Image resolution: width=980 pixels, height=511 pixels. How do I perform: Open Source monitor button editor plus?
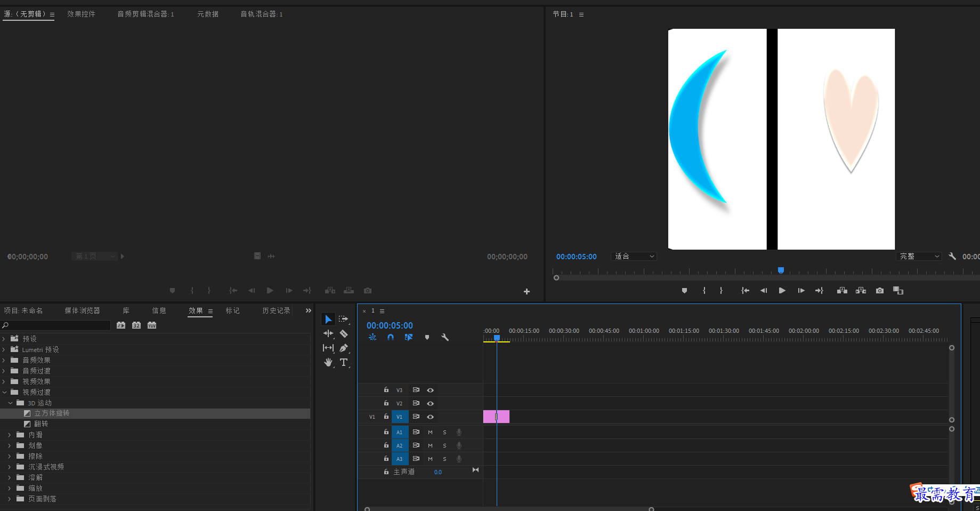pyautogui.click(x=527, y=291)
